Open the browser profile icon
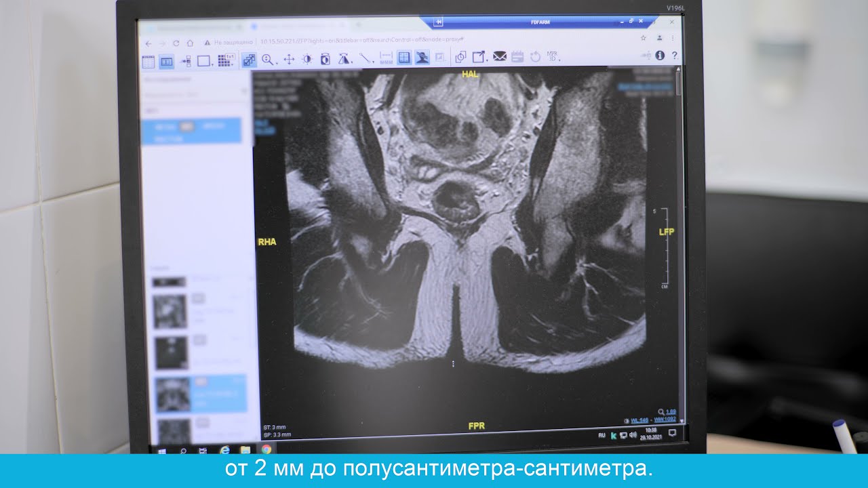This screenshot has height=488, width=868. (x=660, y=38)
